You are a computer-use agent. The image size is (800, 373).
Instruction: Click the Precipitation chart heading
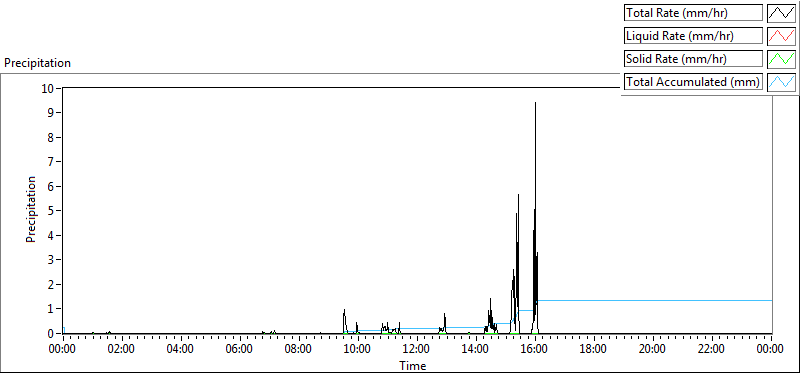point(38,63)
